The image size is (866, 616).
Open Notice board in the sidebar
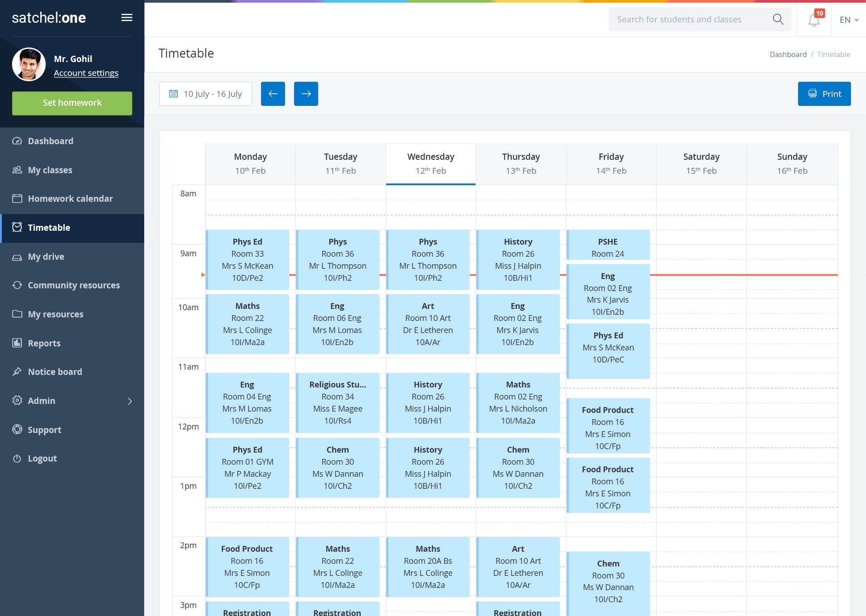pos(72,372)
